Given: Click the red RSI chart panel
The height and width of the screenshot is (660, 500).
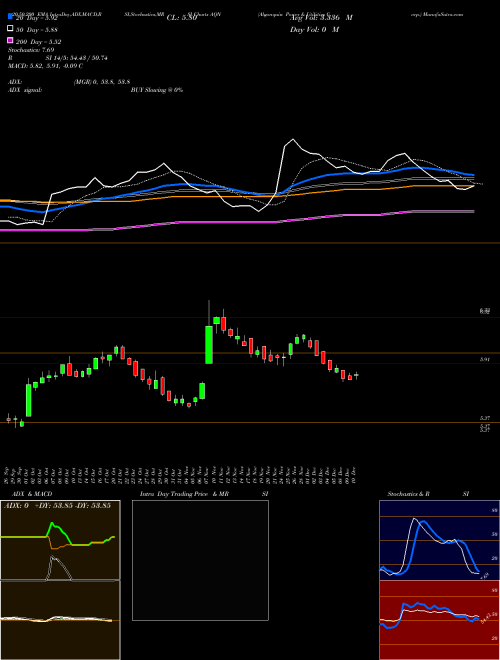Looking at the screenshot, I should coord(439,620).
